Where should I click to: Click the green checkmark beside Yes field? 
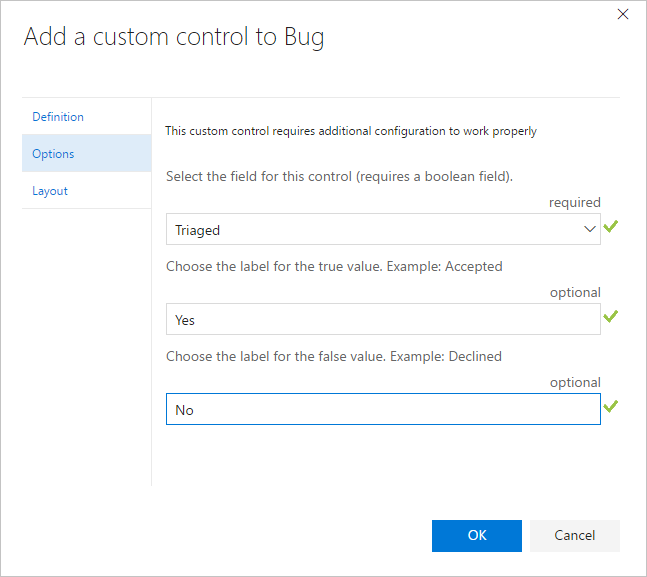click(611, 316)
